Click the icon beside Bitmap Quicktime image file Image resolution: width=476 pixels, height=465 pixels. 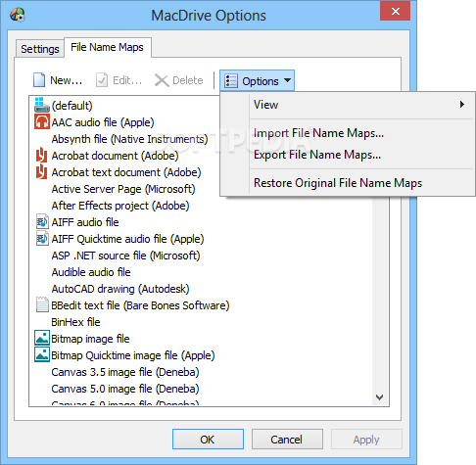(x=42, y=354)
